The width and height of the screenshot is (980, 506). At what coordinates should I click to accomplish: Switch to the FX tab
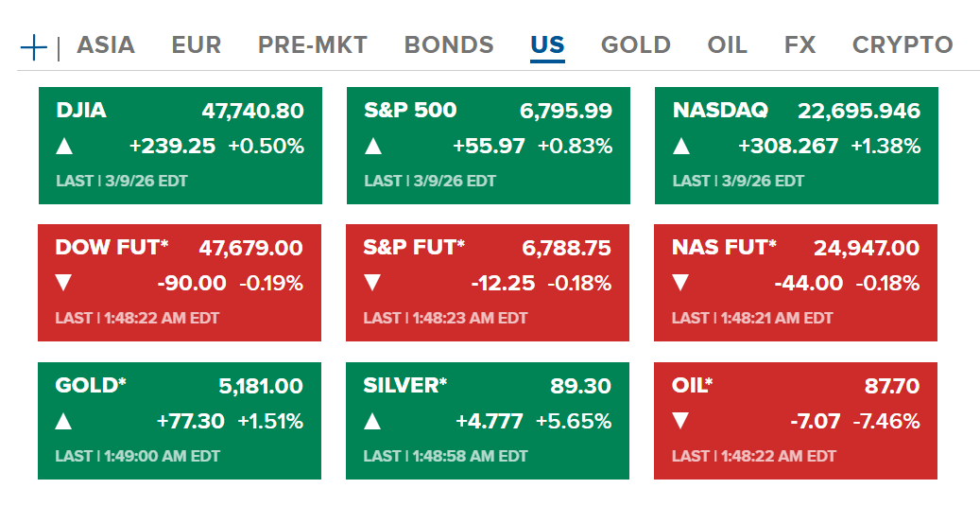click(799, 44)
